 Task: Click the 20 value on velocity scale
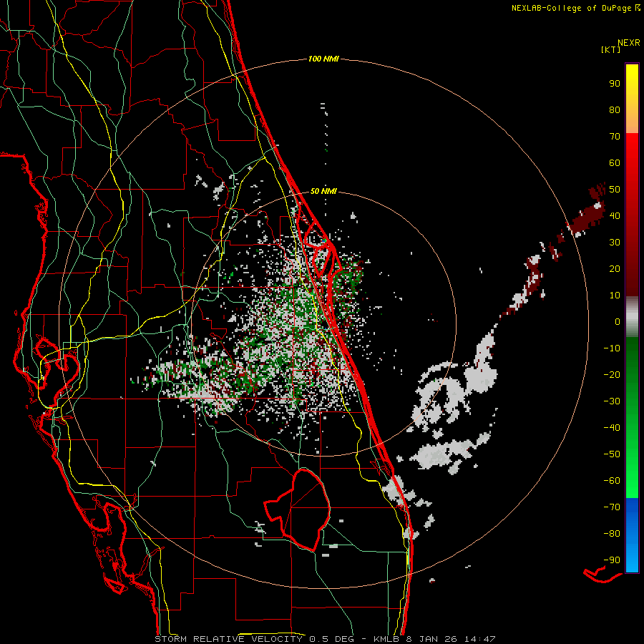click(x=615, y=269)
